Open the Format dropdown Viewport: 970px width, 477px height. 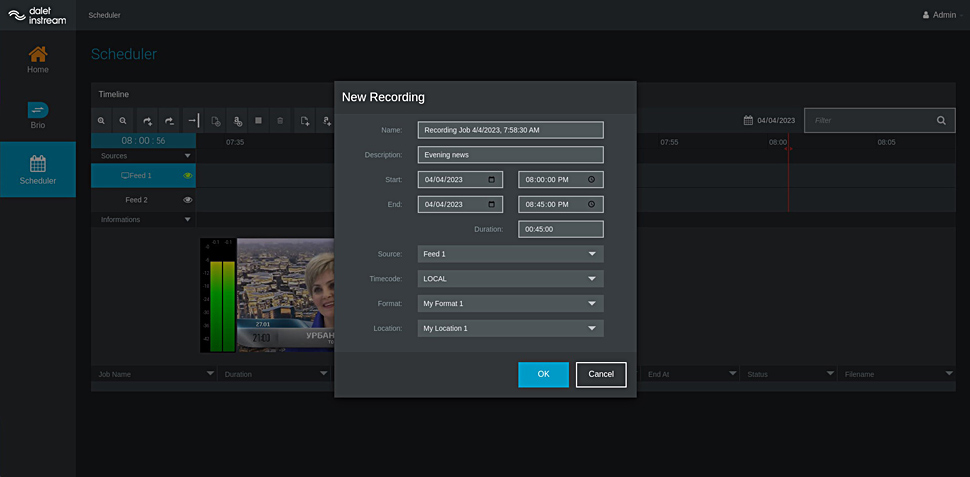[510, 304]
